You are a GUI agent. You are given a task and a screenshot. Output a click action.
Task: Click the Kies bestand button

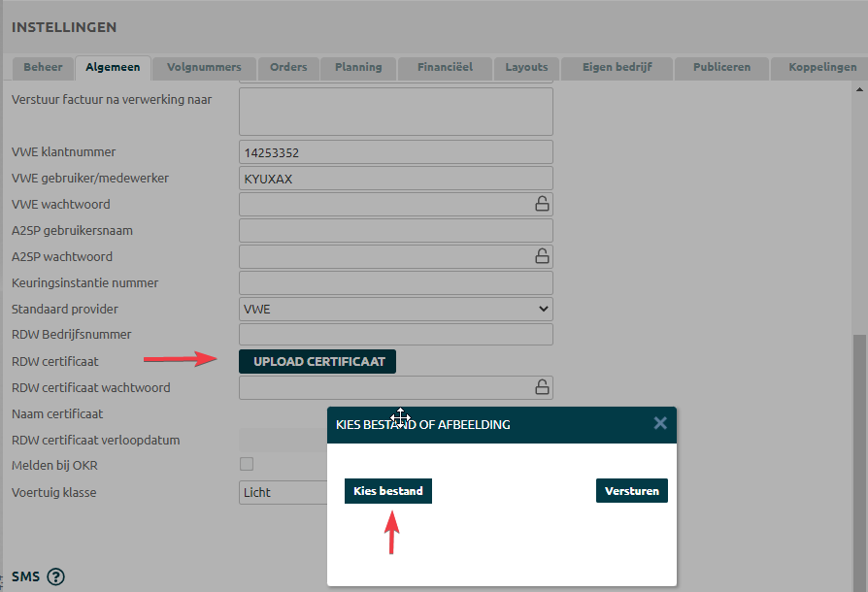[x=387, y=491]
